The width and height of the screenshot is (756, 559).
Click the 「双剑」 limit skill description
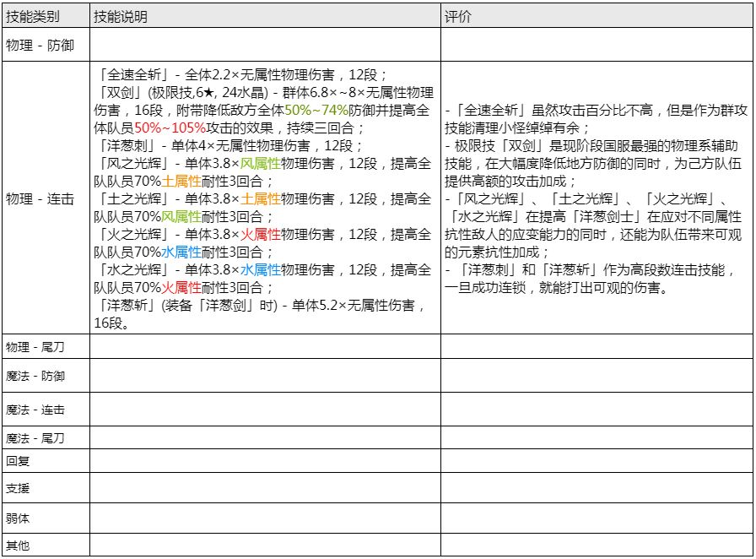[x=264, y=110]
